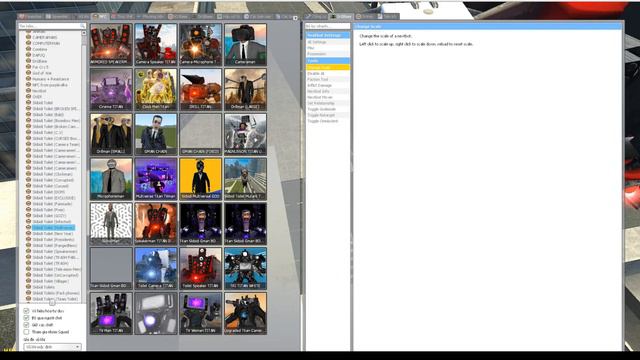Select Skibidi Toilet (Speakermen) category
The height and width of the screenshot is (360, 640).
click(x=55, y=251)
